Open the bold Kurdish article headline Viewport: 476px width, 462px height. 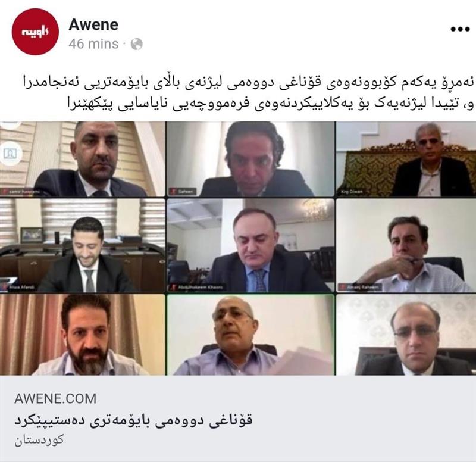[133, 421]
